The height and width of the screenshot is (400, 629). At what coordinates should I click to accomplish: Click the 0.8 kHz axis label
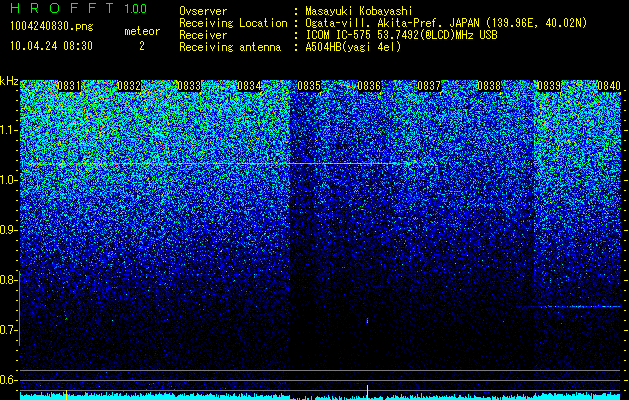8,280
